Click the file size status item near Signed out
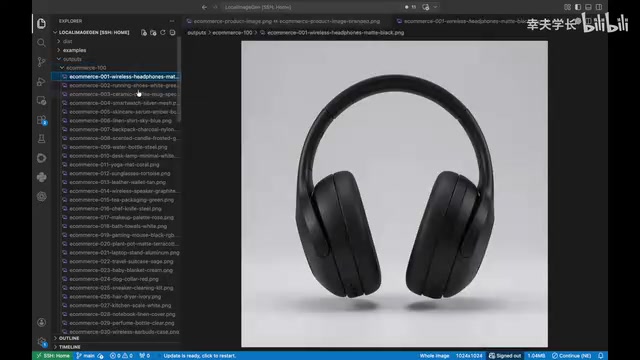The width and height of the screenshot is (640, 360). pos(536,356)
